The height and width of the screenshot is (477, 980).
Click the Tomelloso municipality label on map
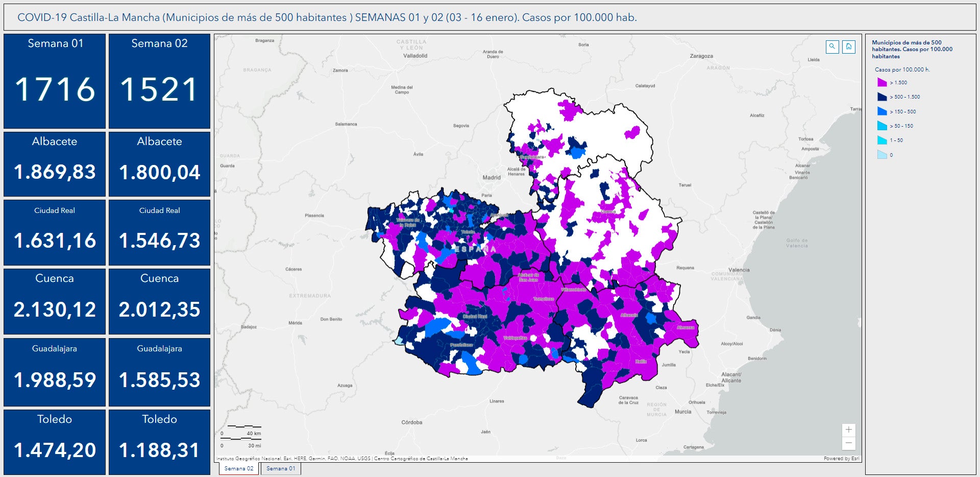tap(544, 299)
